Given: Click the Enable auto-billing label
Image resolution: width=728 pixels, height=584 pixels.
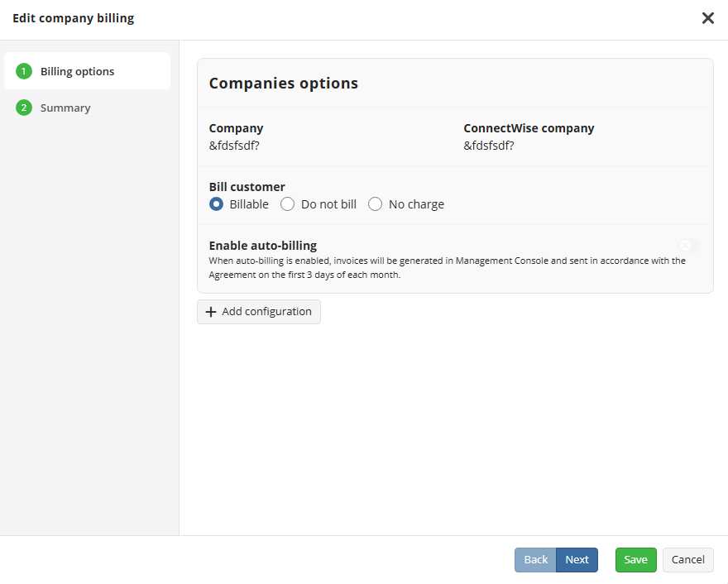Looking at the screenshot, I should (263, 246).
